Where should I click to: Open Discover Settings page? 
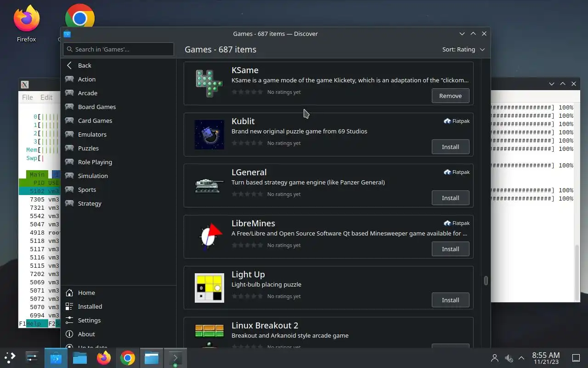(x=118, y=320)
